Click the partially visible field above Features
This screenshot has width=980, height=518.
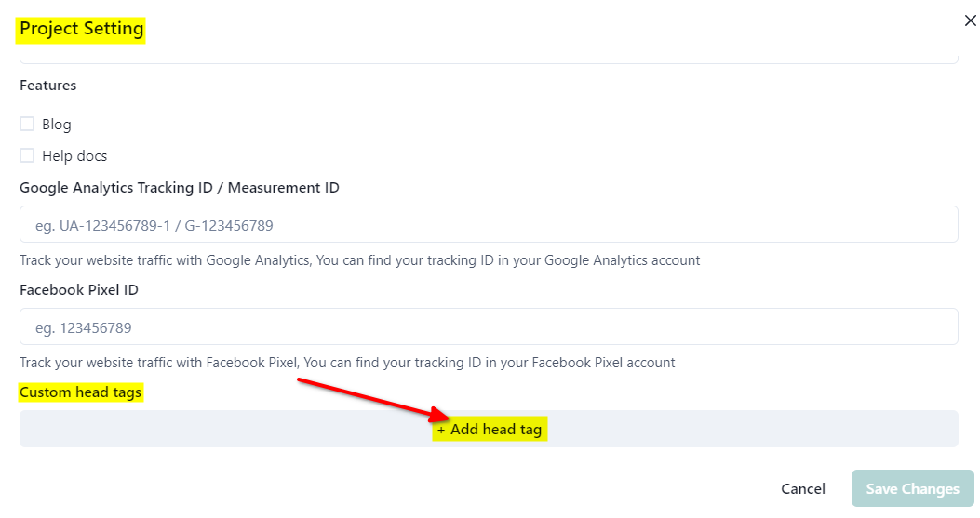489,58
